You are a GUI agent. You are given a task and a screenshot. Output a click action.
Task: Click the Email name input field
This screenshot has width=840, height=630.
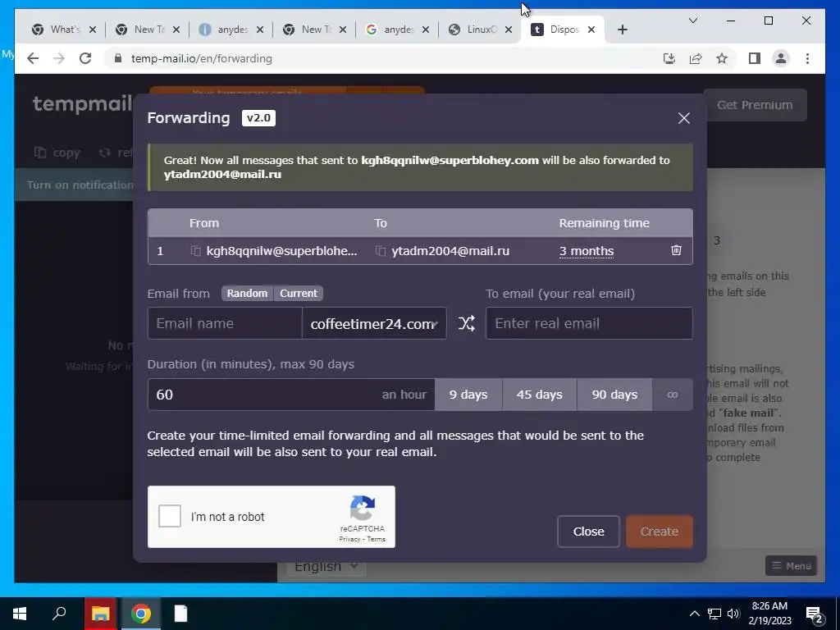[x=225, y=323]
